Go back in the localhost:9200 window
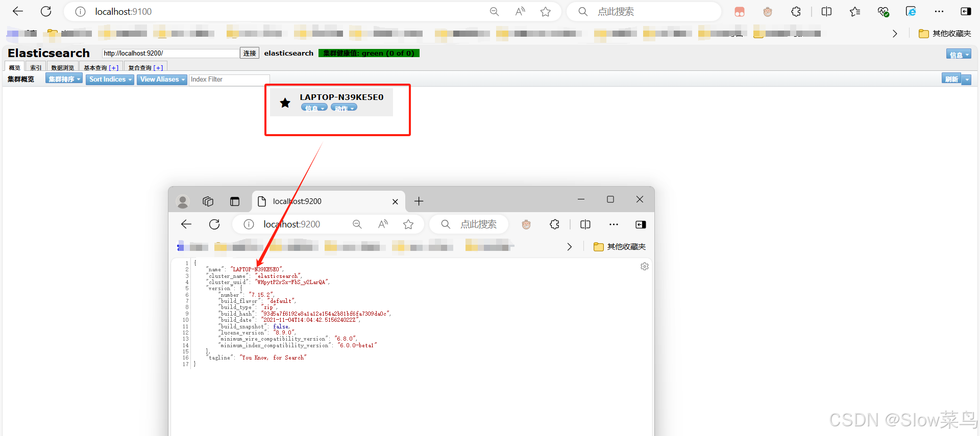Viewport: 980px width, 436px height. click(186, 224)
